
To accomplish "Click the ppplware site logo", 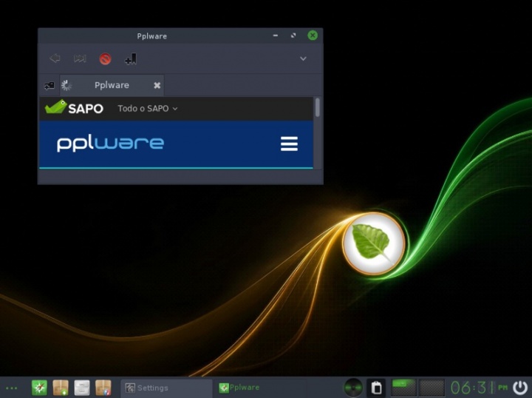I will (x=110, y=144).
